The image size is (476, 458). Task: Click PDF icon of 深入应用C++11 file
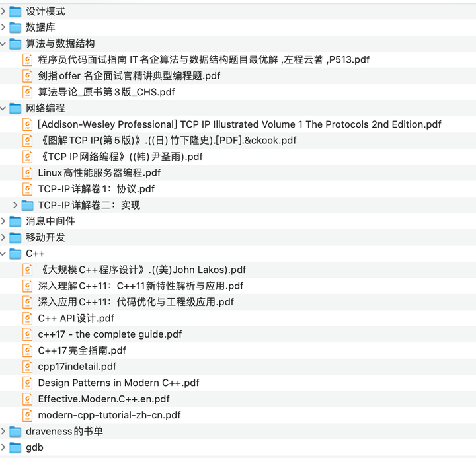pyautogui.click(x=27, y=302)
